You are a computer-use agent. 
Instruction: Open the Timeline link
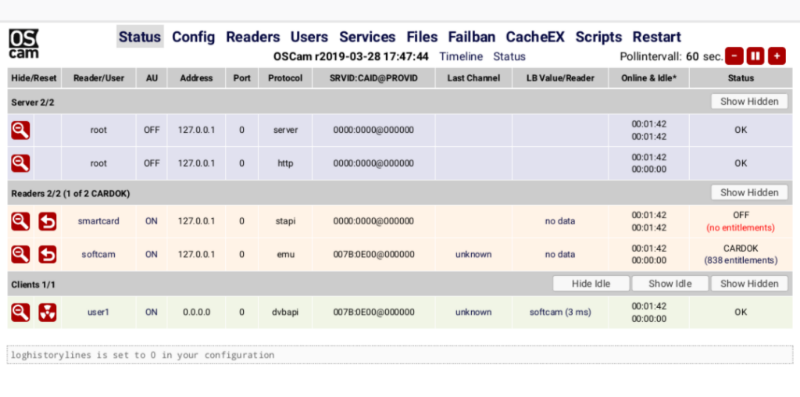click(x=461, y=57)
